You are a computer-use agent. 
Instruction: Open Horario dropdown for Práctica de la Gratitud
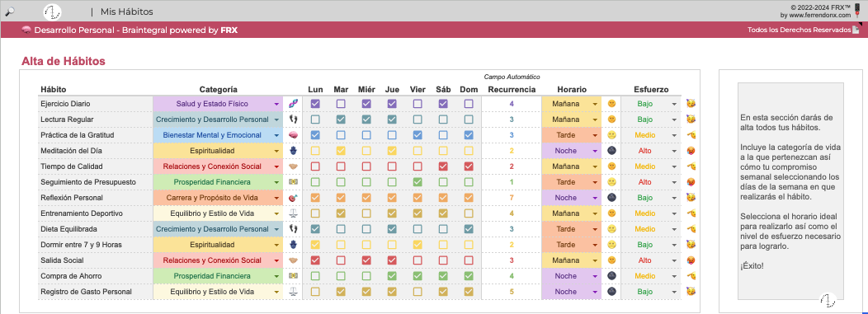(x=595, y=135)
